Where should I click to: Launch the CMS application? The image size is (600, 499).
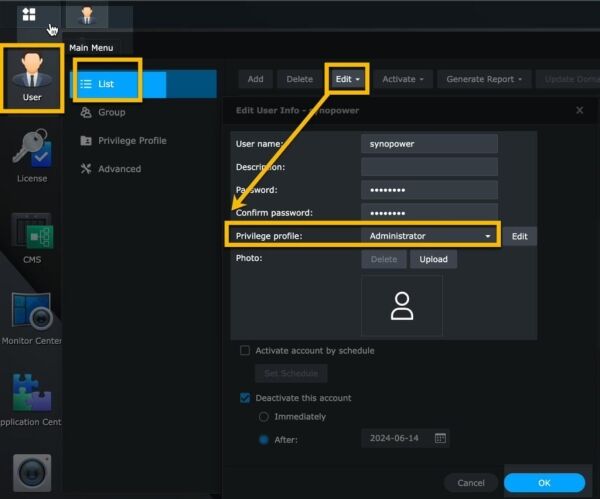(x=32, y=238)
